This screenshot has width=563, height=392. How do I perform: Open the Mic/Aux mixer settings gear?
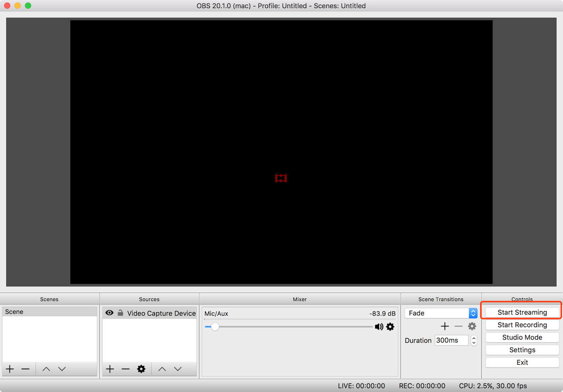pyautogui.click(x=390, y=327)
